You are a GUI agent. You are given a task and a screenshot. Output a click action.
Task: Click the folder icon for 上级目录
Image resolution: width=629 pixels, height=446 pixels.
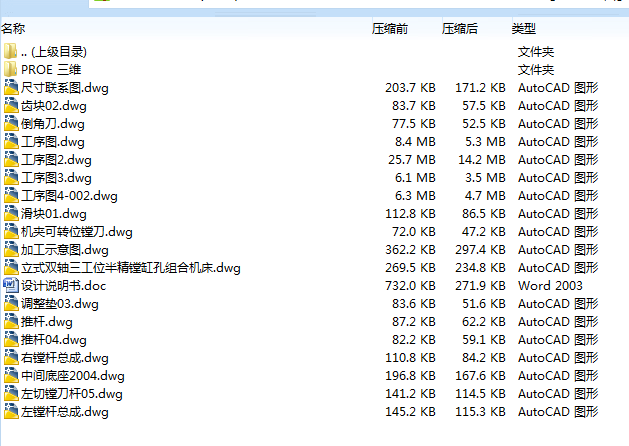pyautogui.click(x=11, y=51)
